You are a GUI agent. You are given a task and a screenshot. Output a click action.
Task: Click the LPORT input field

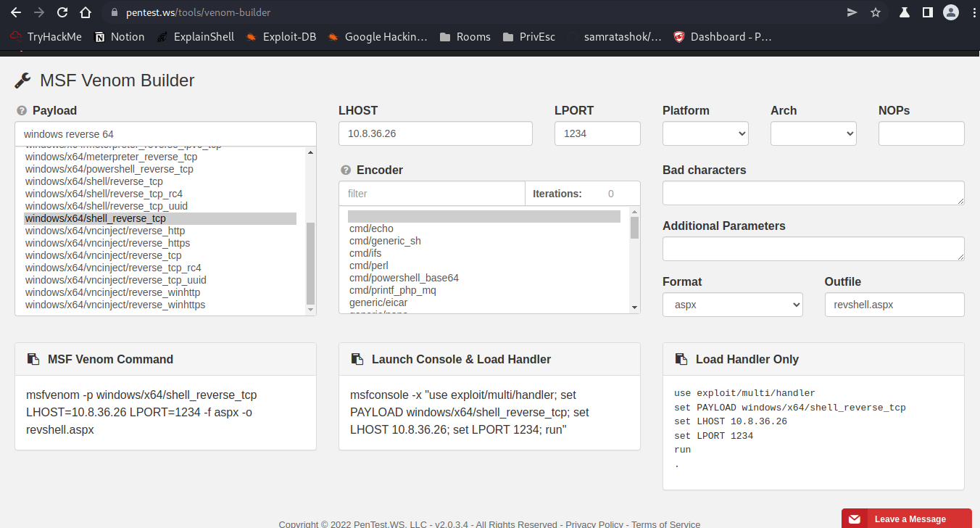pos(597,133)
